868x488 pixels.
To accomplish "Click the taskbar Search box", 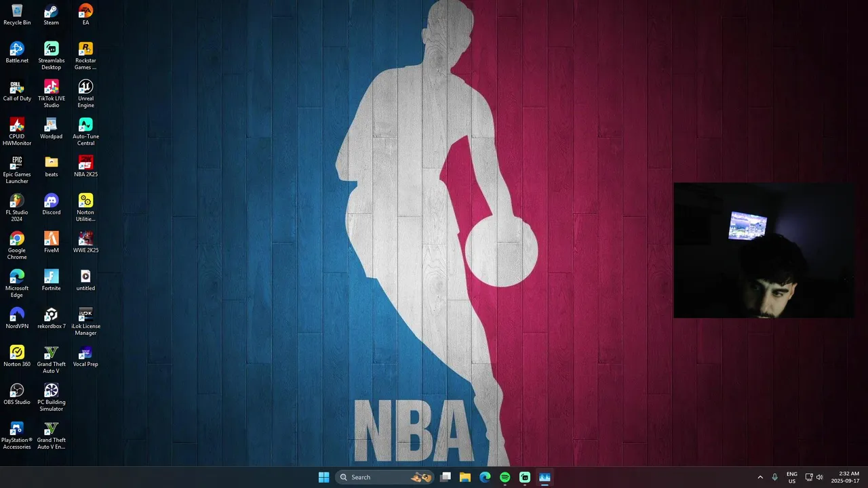I will (x=385, y=477).
